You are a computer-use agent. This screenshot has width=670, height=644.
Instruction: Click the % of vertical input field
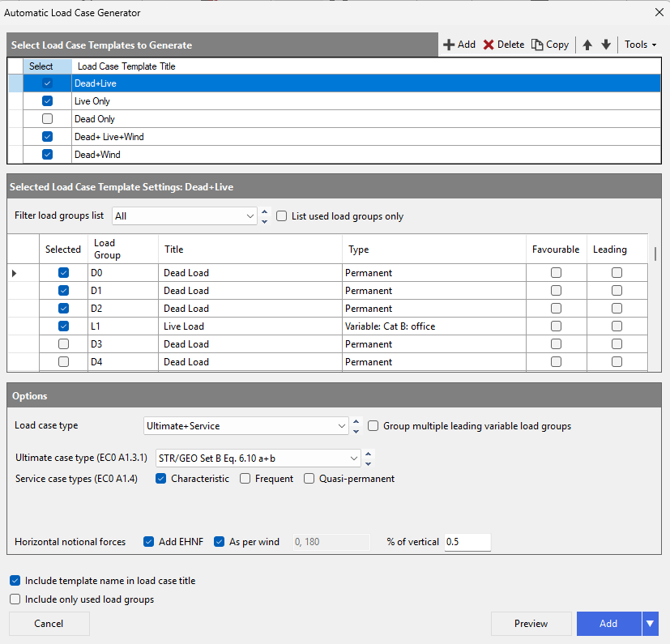[x=467, y=542]
